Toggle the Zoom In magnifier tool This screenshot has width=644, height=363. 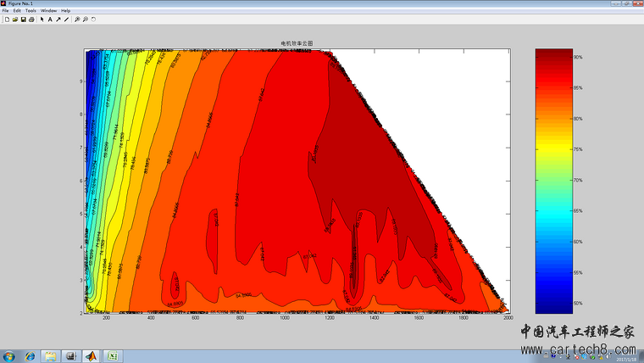pos(76,19)
